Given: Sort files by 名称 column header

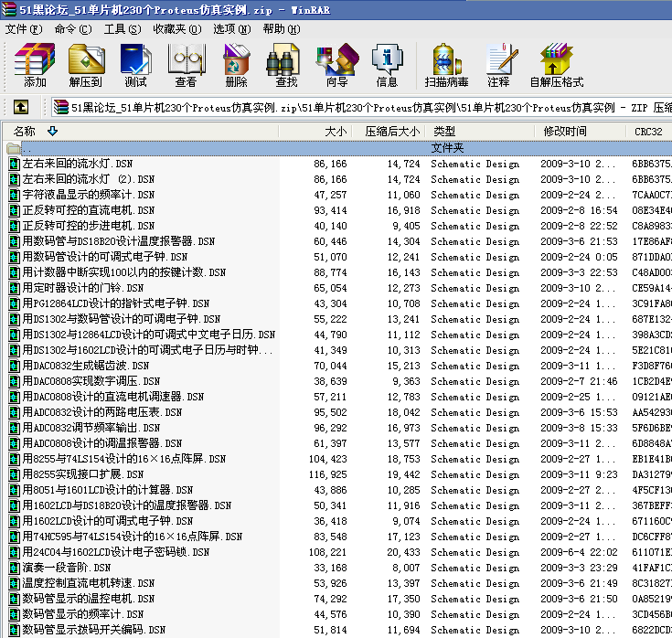Looking at the screenshot, I should coord(141,131).
